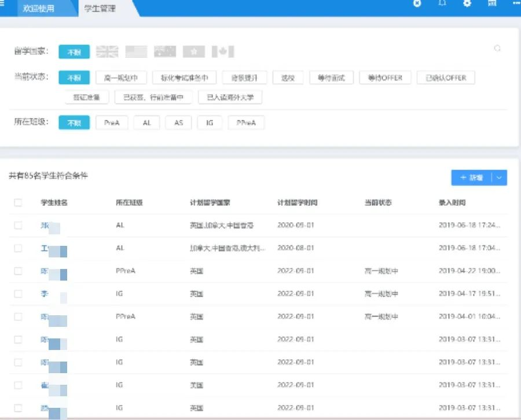Expand the dropdown arrow beside 新增 button
The width and height of the screenshot is (521, 420).
pyautogui.click(x=500, y=178)
